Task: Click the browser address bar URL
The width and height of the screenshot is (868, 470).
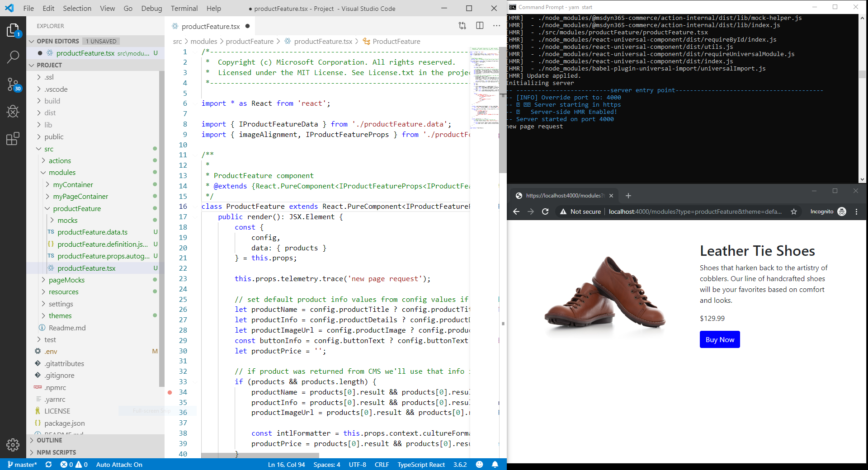Action: tap(695, 211)
